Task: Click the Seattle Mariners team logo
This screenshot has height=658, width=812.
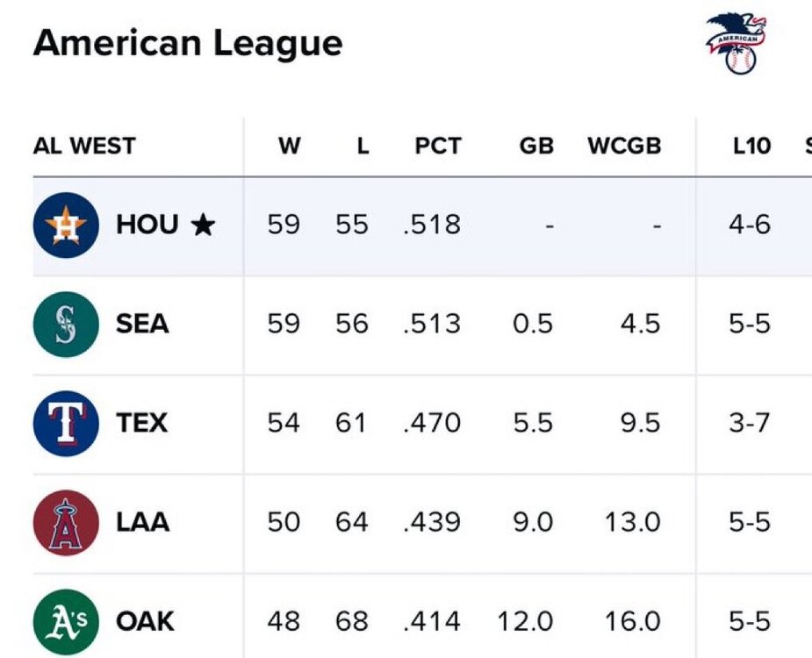Action: (66, 325)
